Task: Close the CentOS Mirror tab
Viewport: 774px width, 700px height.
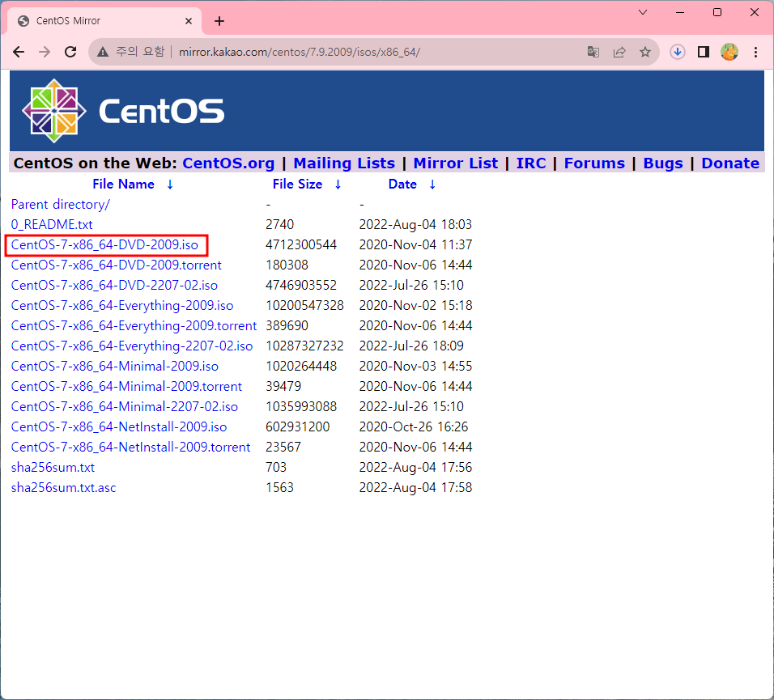Action: coord(189,21)
